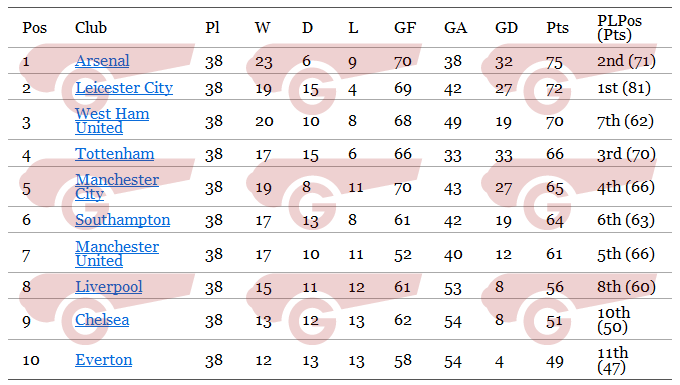Open the Manchester United link
The width and height of the screenshot is (680, 385).
pos(117,254)
